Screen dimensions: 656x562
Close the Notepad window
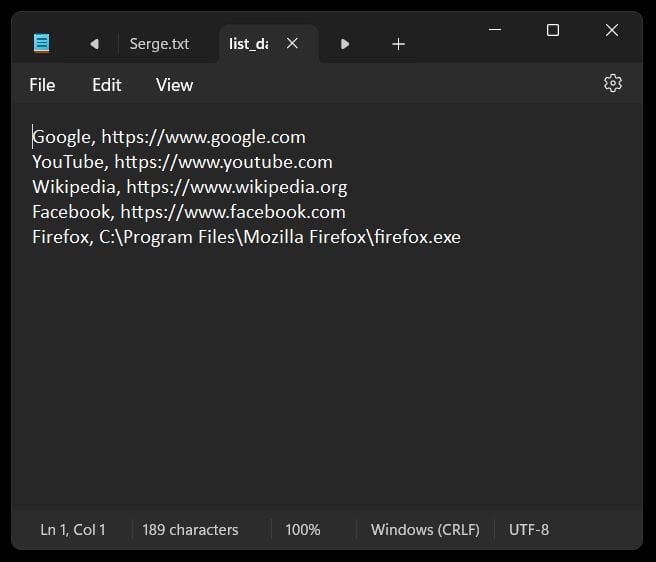tap(612, 30)
